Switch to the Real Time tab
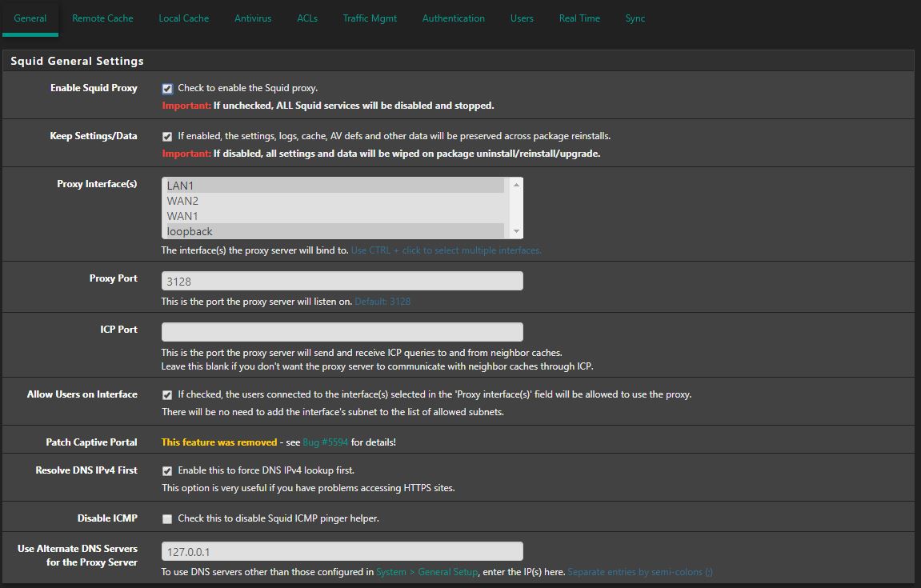 (x=579, y=18)
